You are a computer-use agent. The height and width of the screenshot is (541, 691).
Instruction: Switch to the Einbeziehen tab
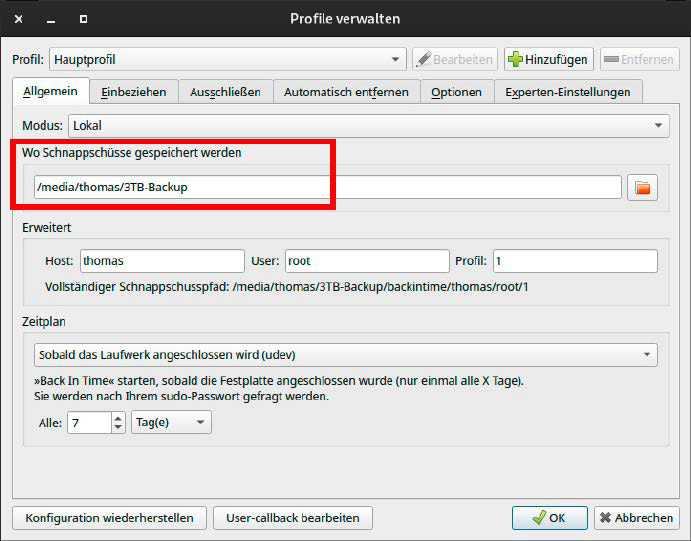[134, 92]
